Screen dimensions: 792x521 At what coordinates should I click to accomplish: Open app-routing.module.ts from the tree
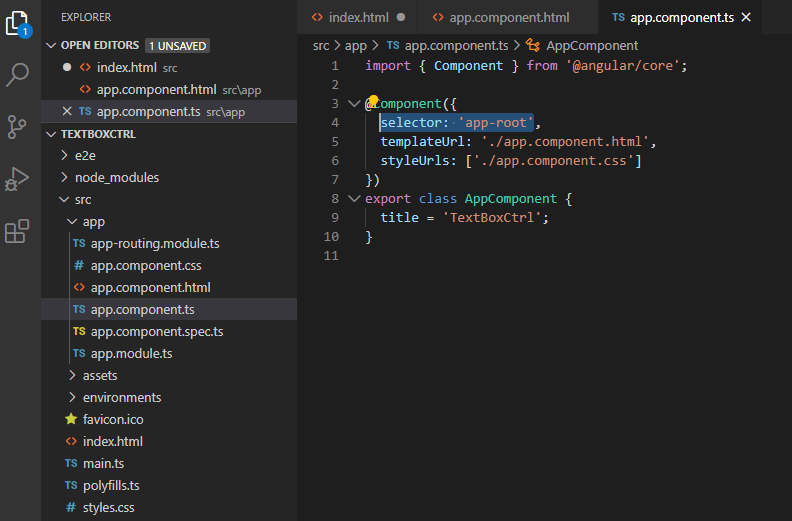(x=155, y=244)
